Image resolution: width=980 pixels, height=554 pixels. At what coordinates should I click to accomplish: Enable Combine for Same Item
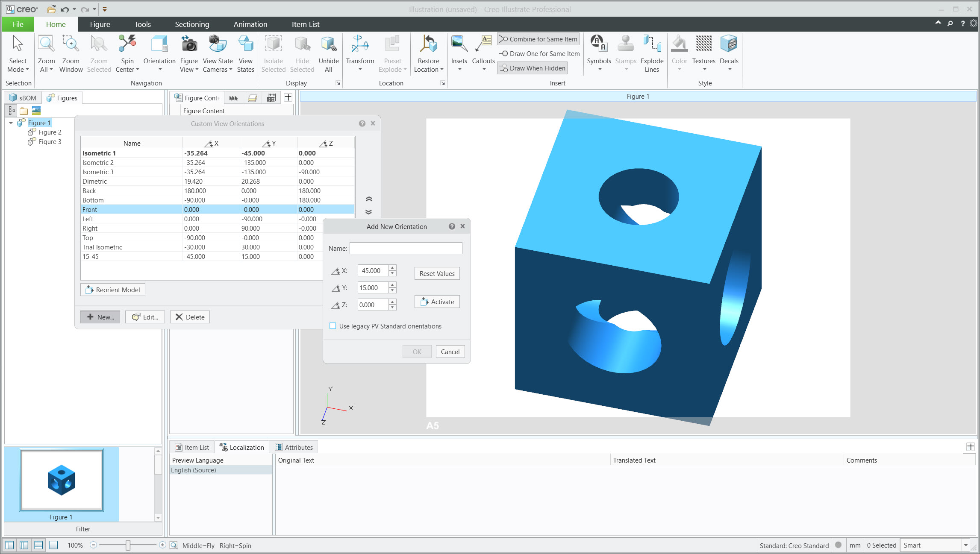coord(538,39)
